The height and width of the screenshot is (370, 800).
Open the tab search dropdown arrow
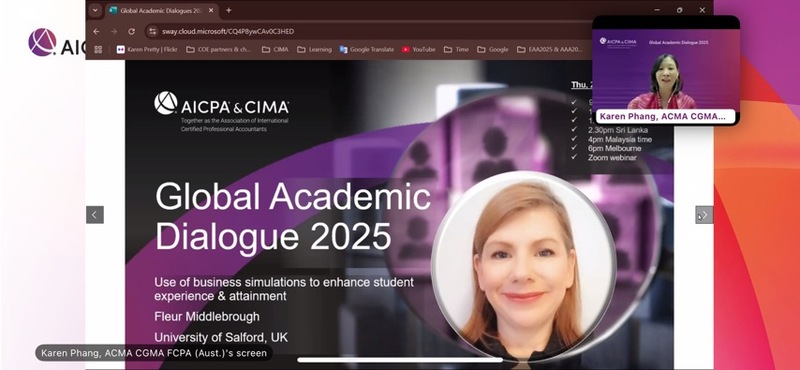(95, 10)
